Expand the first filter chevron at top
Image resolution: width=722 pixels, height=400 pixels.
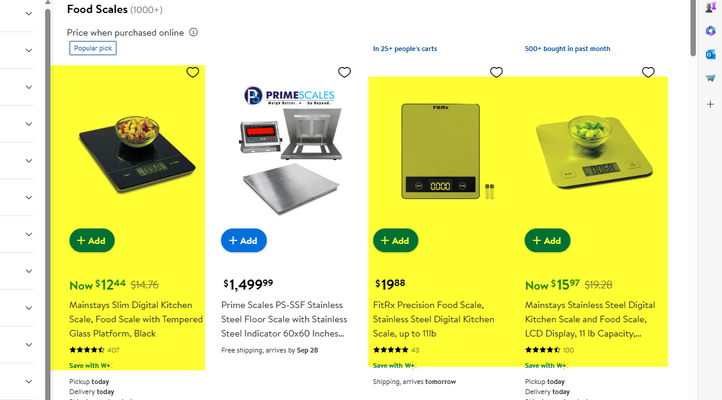tap(29, 14)
